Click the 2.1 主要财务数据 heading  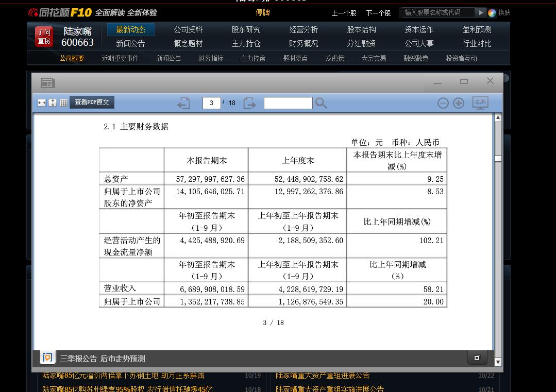pyautogui.click(x=136, y=127)
